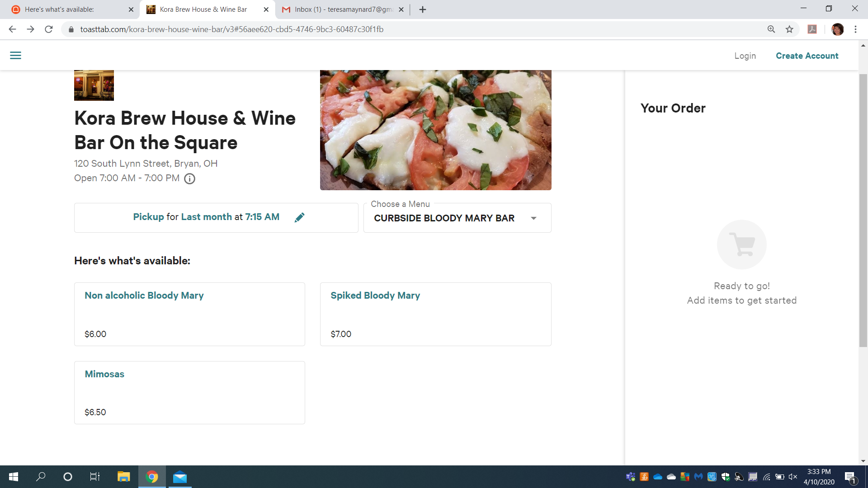Open Chrome's three-dot menu
This screenshot has height=488, width=868.
point(855,29)
